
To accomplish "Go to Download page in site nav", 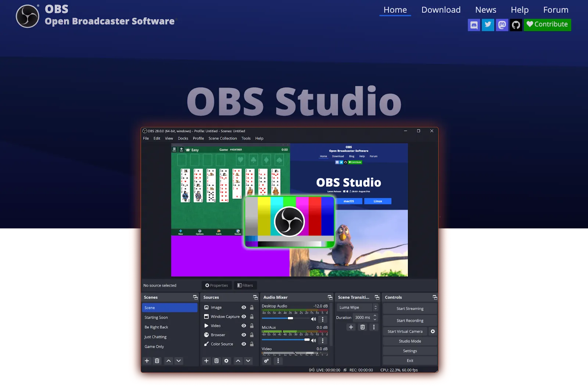I will coord(441,10).
